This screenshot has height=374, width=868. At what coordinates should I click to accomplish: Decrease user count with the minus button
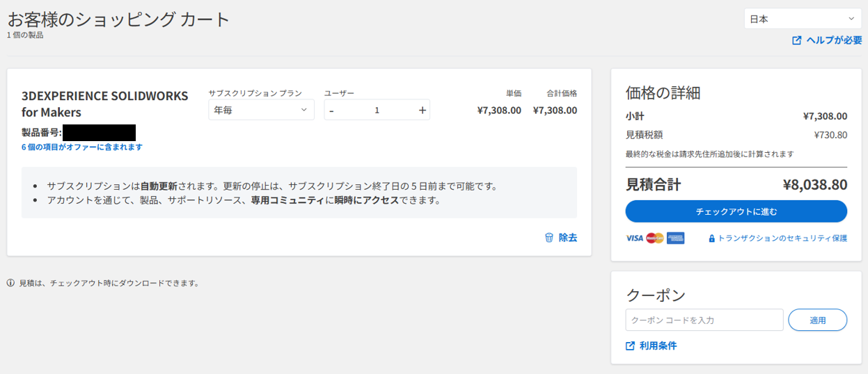[x=331, y=111]
